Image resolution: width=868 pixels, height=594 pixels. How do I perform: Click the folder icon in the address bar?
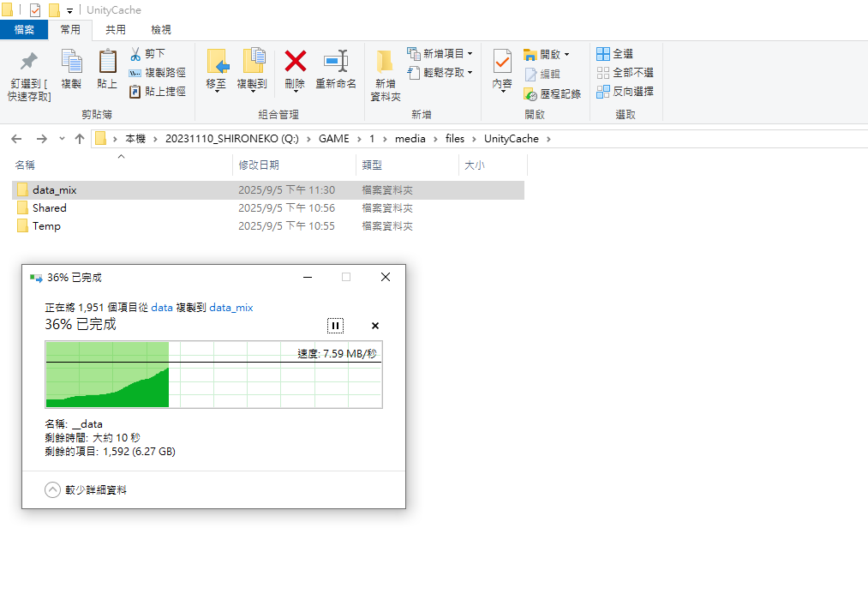click(x=100, y=138)
